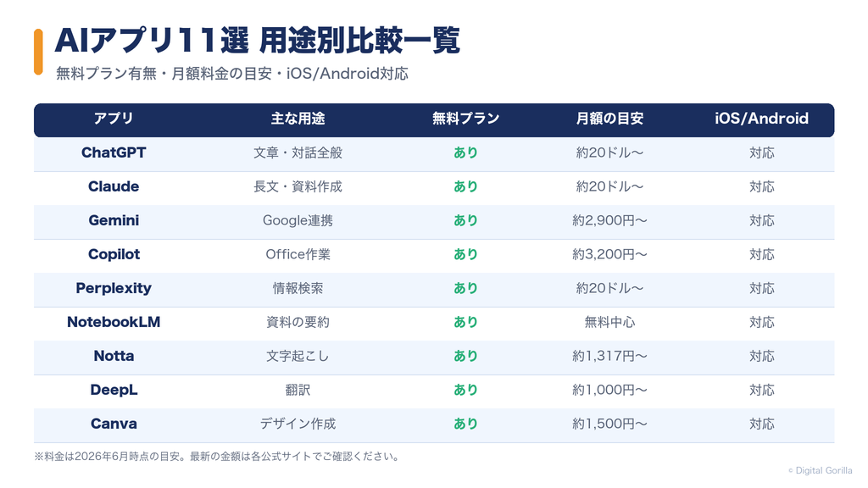Screen dimensions: 868x488
Task: Click the '無料中心' price cell
Action: pos(609,322)
